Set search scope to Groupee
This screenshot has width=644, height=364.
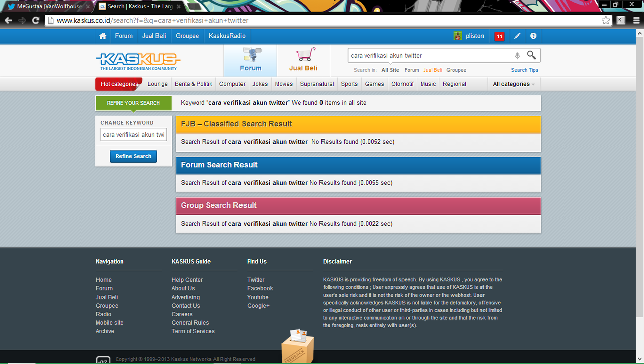pyautogui.click(x=456, y=70)
